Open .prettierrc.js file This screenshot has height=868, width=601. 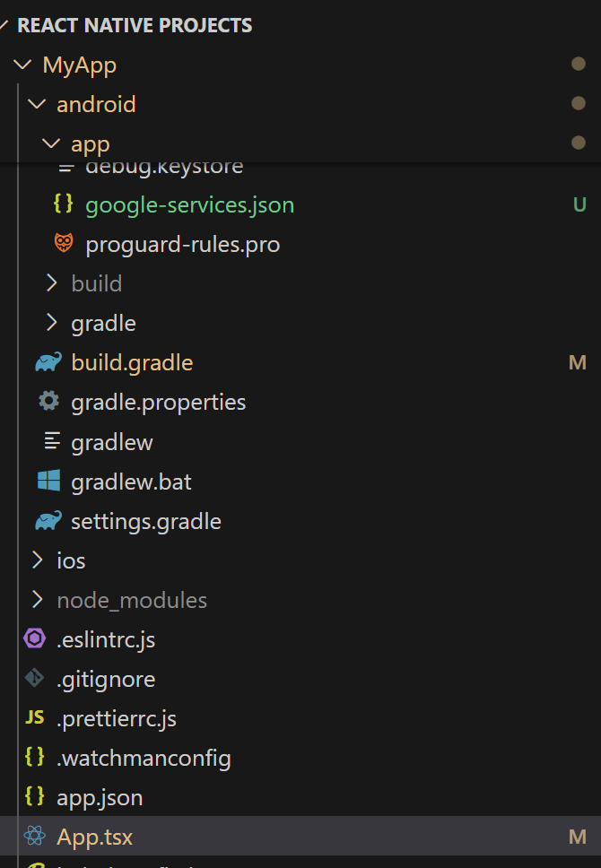point(117,719)
